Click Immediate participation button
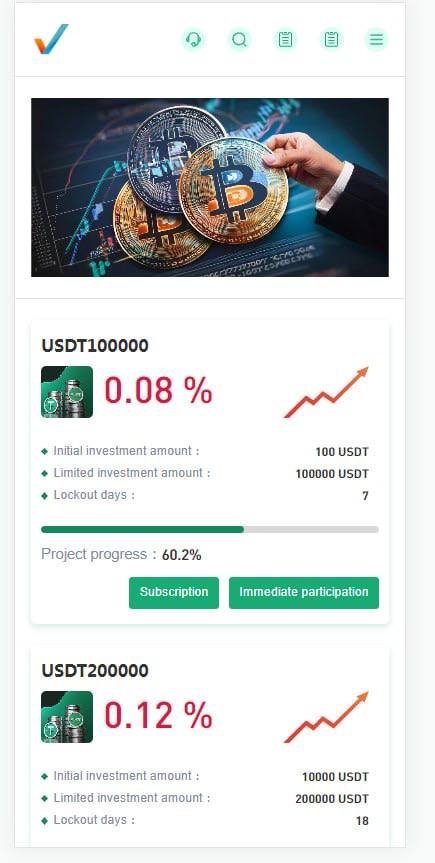This screenshot has width=435, height=863. tap(304, 593)
